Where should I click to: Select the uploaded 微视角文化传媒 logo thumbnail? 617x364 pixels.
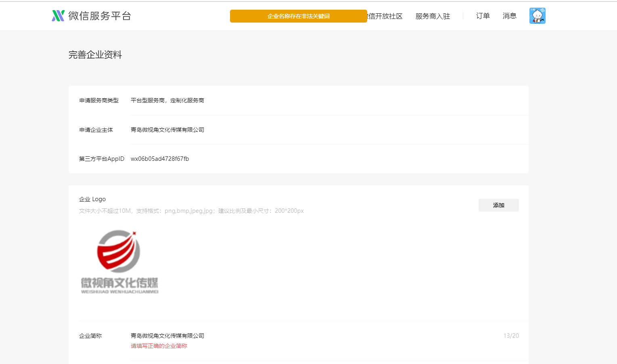point(119,262)
